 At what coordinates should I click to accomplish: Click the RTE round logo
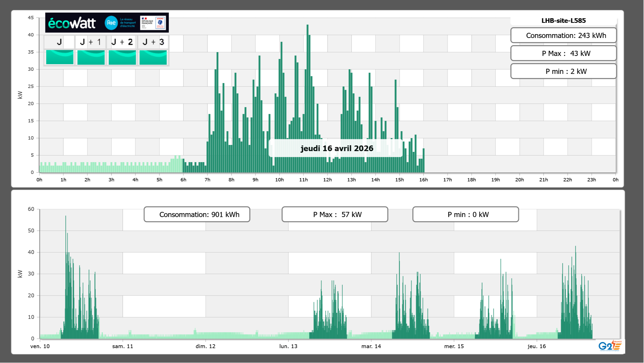(111, 23)
